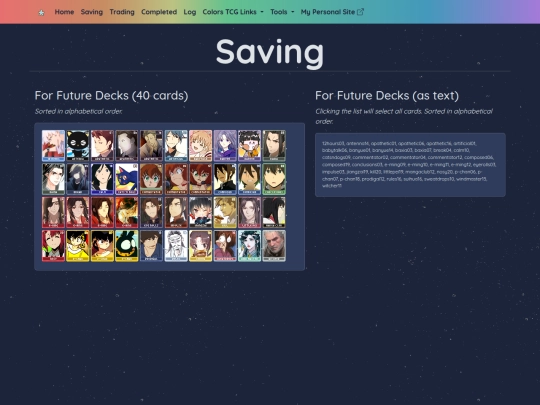Click the prodigal12 card
Screen dimensions: 540x405
pos(151,246)
